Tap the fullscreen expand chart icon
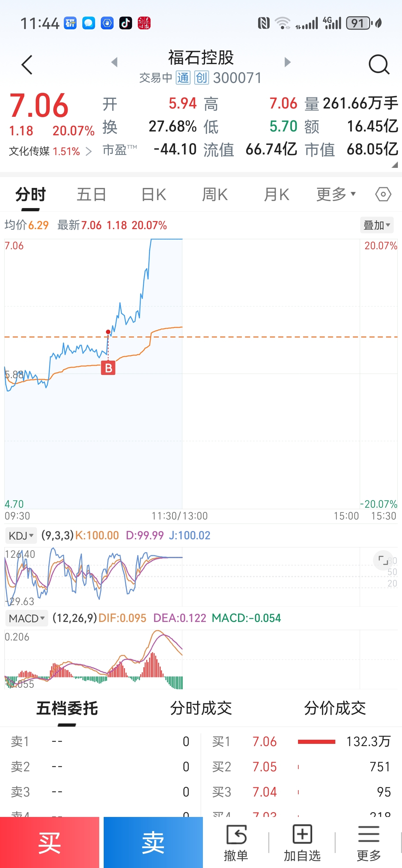The width and height of the screenshot is (402, 868). [x=383, y=560]
